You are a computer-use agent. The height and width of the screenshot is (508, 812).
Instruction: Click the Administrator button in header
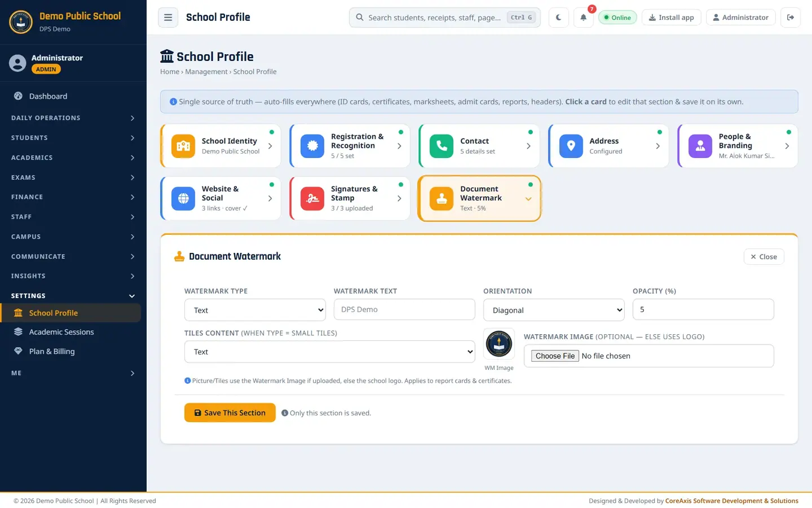(x=741, y=17)
